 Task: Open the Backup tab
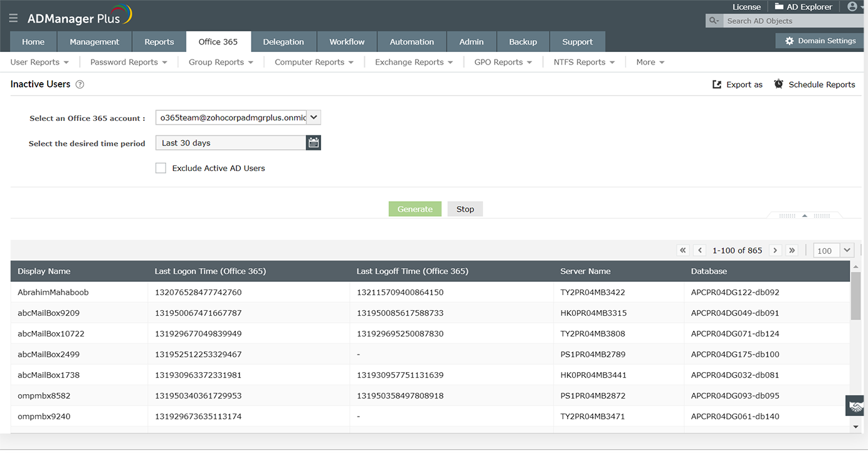pyautogui.click(x=523, y=42)
